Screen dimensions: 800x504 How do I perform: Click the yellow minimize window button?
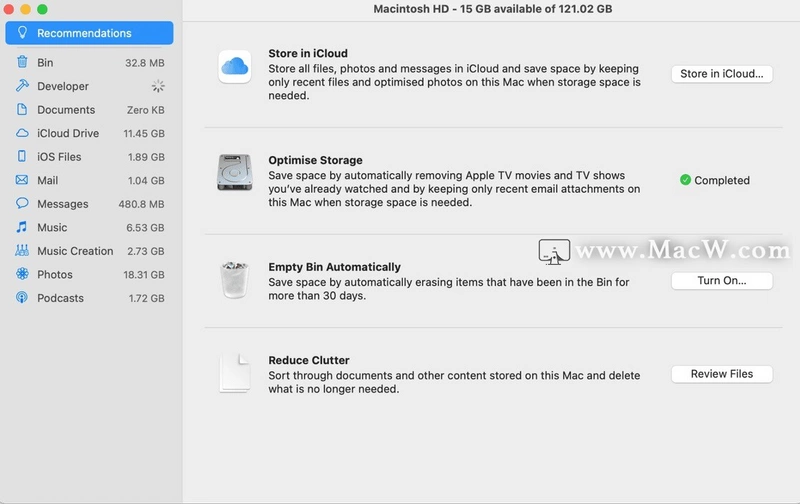pyautogui.click(x=26, y=9)
